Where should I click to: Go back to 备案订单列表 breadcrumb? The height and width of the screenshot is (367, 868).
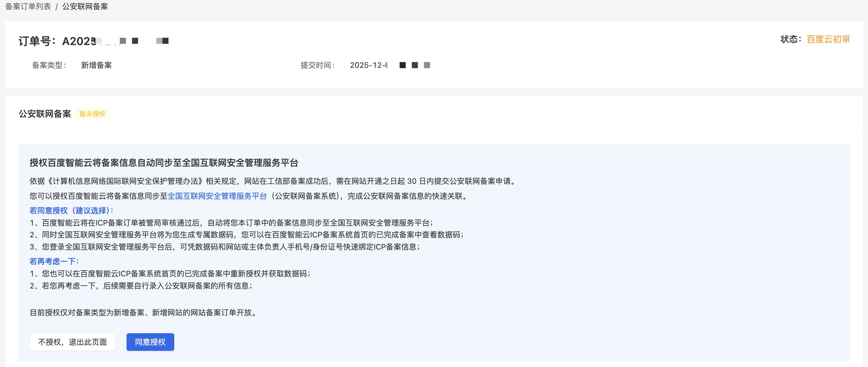coord(28,6)
